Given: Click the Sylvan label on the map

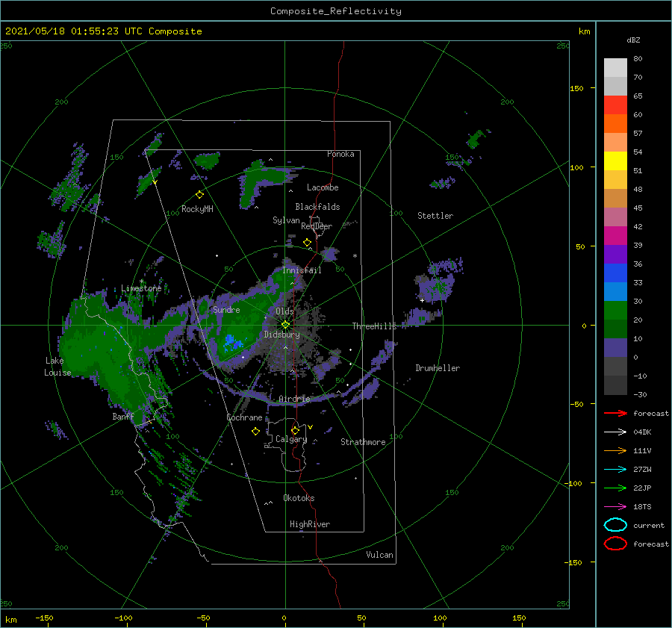Looking at the screenshot, I should click(286, 221).
